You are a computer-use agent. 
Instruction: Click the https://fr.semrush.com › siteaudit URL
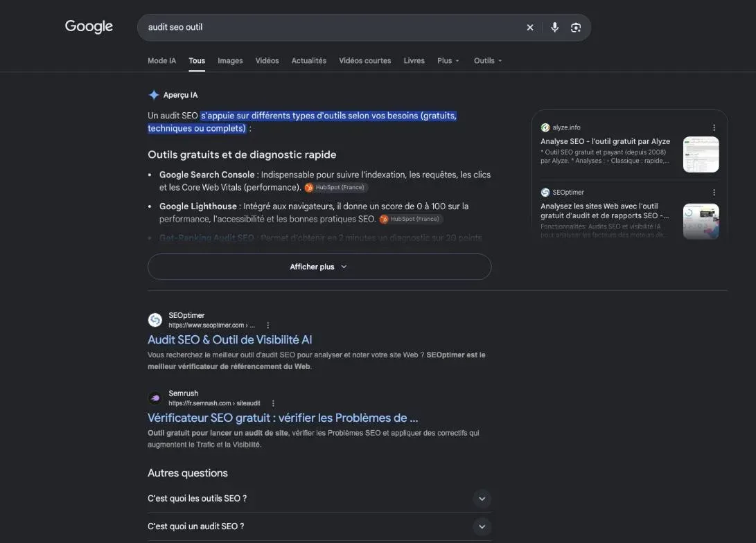point(214,403)
